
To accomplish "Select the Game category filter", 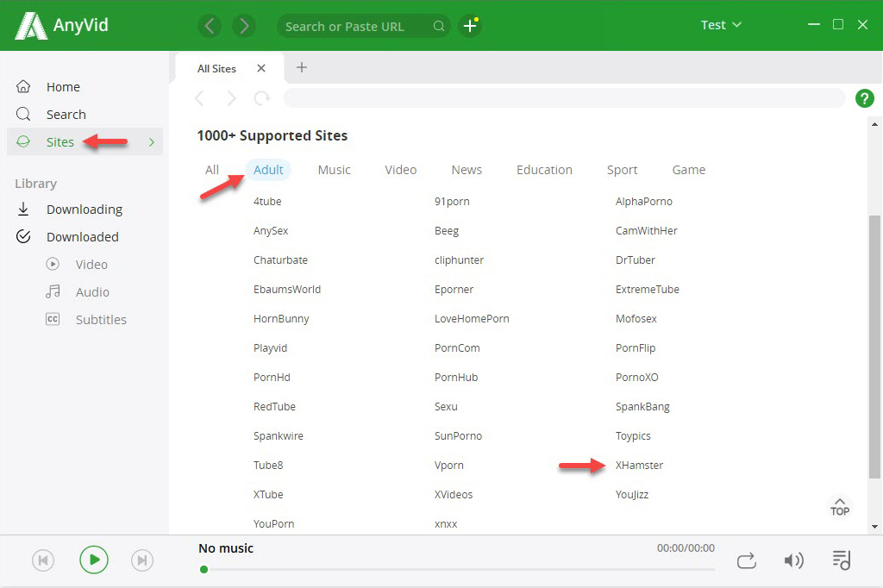I will (688, 170).
